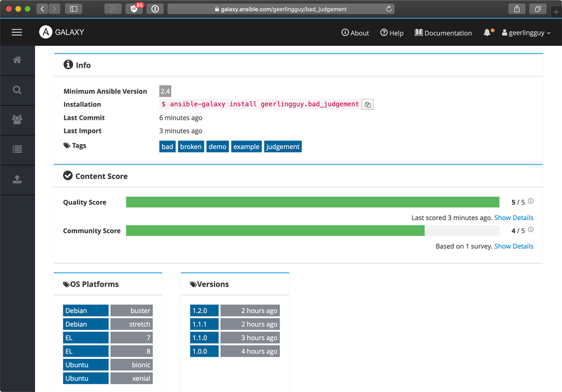Click the Ubuntu xenial platform row
Screen dimensions: 562x392
(x=108, y=378)
